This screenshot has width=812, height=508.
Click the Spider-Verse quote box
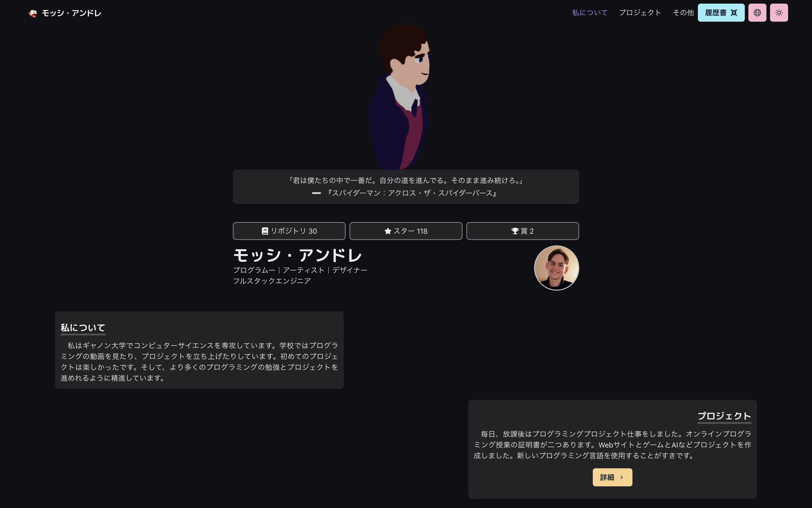tap(406, 187)
